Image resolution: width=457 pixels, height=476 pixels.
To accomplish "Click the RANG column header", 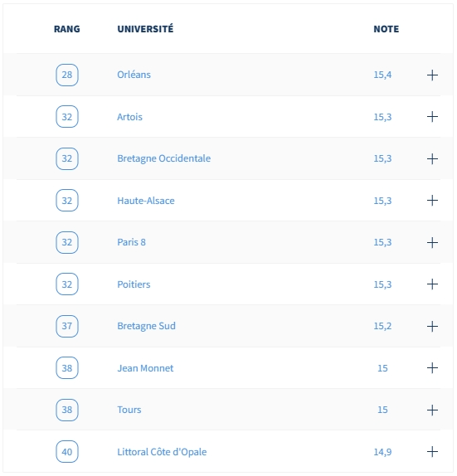I will [67, 29].
